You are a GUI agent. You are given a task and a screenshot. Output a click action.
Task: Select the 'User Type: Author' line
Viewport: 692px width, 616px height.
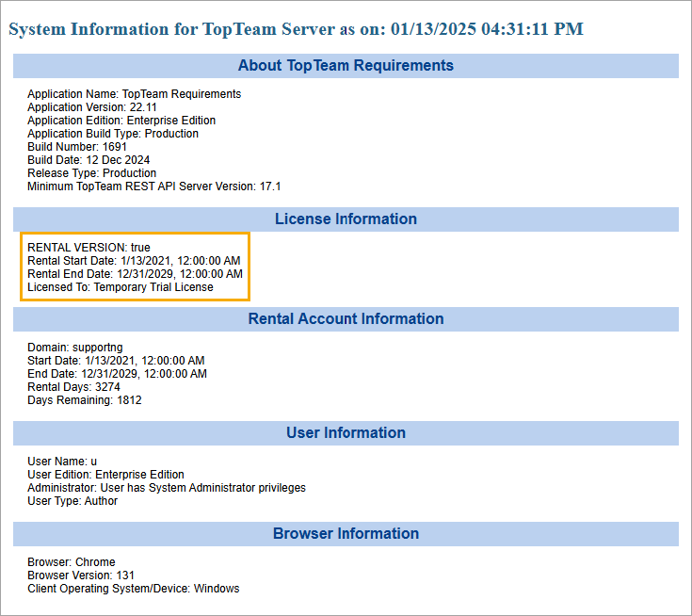click(x=72, y=501)
